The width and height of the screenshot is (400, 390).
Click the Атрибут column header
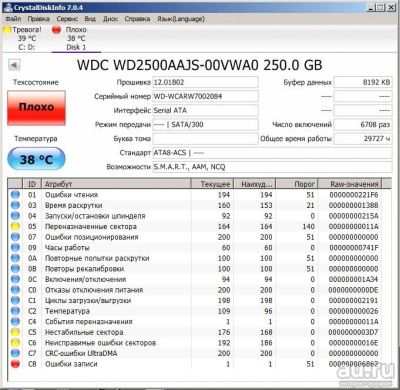click(x=116, y=184)
